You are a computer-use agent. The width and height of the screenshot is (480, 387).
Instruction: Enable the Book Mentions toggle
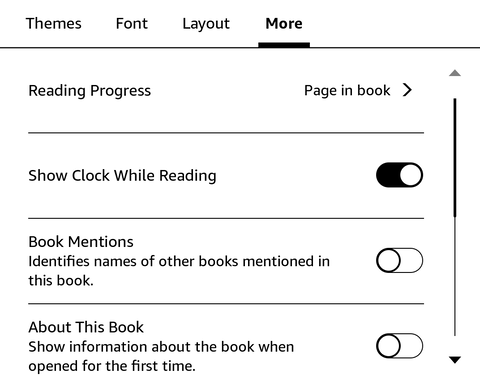(399, 260)
